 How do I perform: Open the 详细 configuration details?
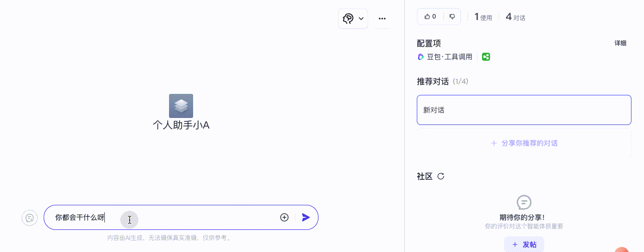(x=620, y=43)
